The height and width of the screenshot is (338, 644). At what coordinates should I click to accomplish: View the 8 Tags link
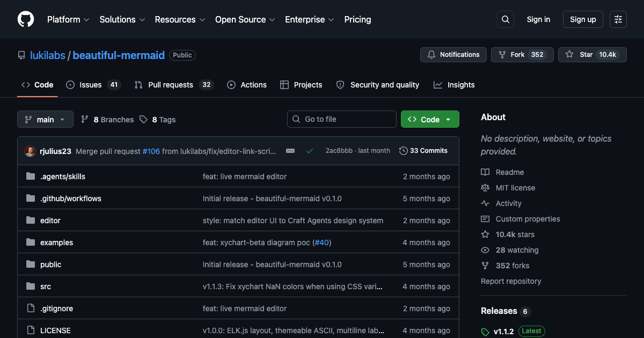tap(158, 120)
